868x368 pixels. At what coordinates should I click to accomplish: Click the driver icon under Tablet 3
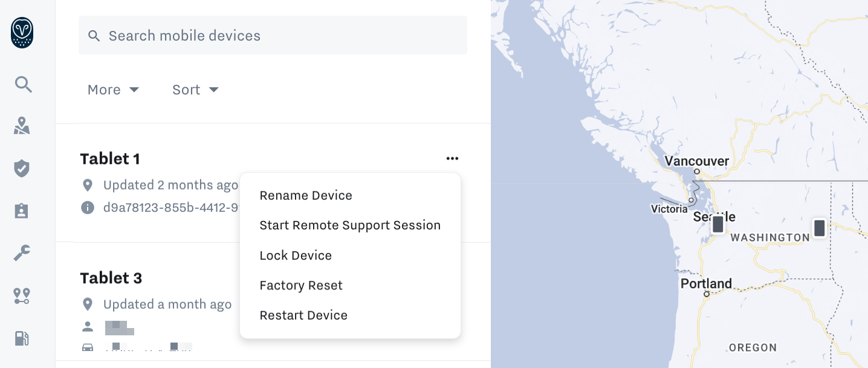88,326
